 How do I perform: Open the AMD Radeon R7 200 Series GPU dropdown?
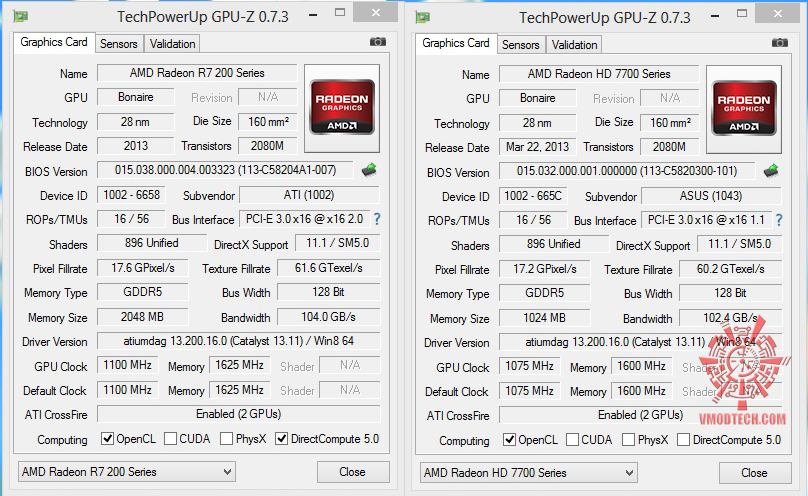click(x=127, y=472)
